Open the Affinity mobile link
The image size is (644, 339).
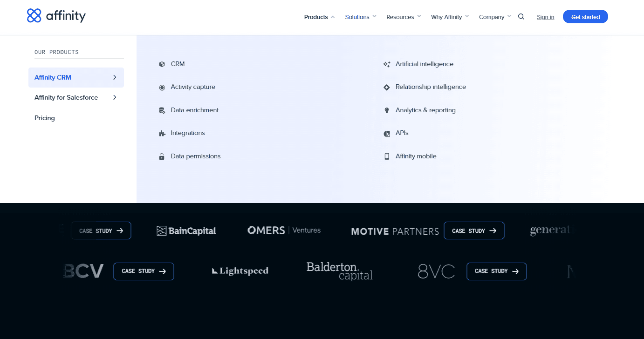[416, 156]
